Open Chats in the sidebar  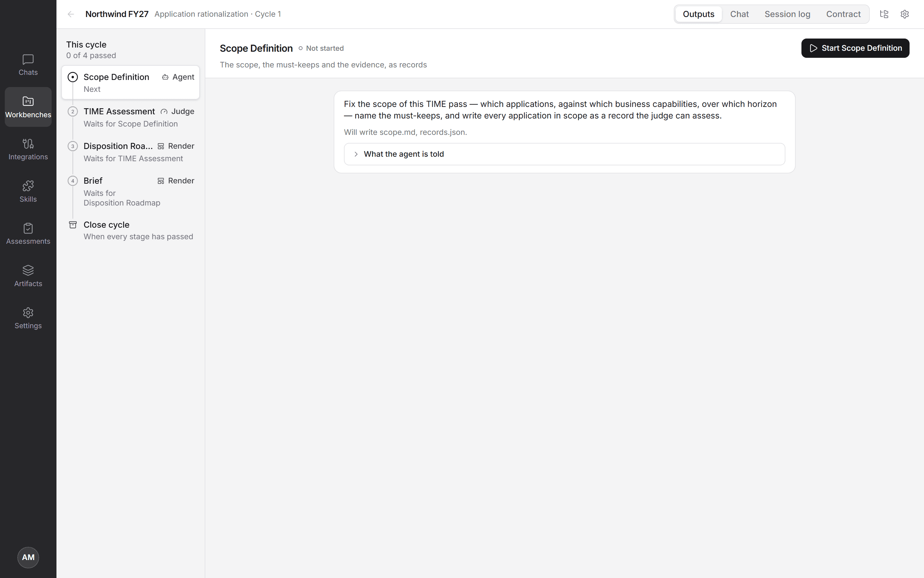coord(28,65)
